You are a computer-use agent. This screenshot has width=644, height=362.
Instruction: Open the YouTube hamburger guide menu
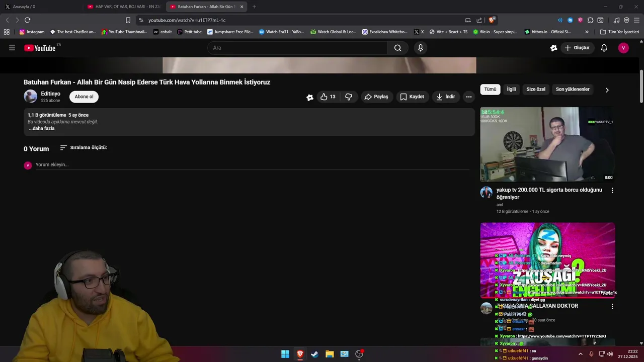tap(12, 48)
